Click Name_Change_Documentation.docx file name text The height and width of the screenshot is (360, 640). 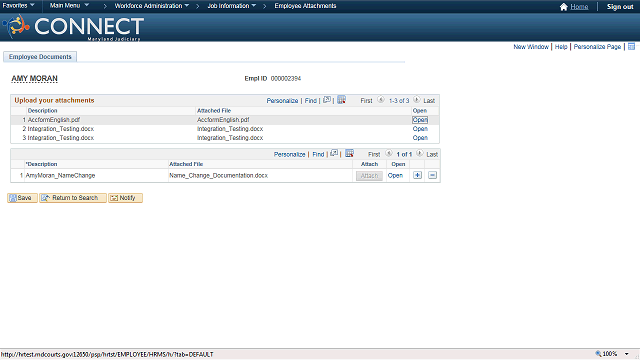point(218,176)
